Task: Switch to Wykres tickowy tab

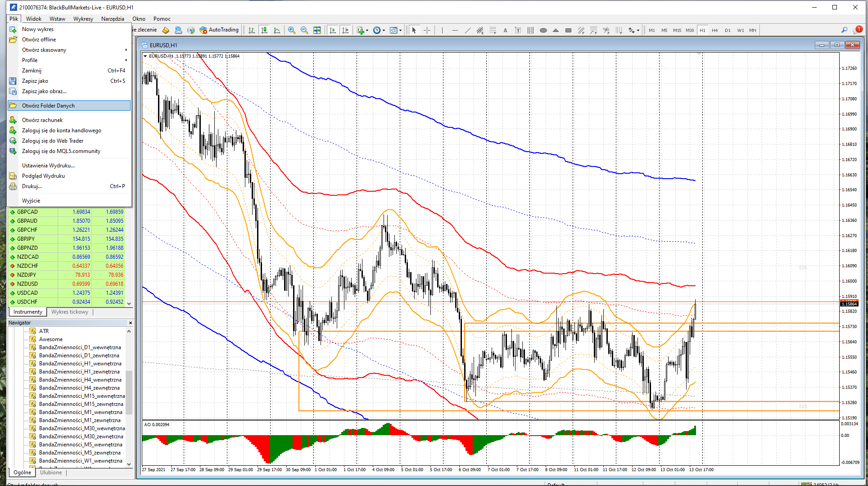Action: [x=69, y=312]
